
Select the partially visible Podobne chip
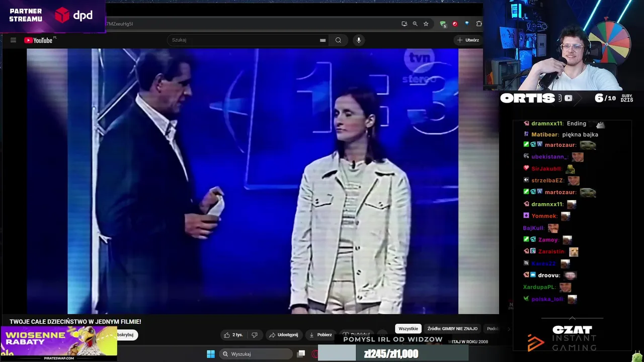point(493,329)
